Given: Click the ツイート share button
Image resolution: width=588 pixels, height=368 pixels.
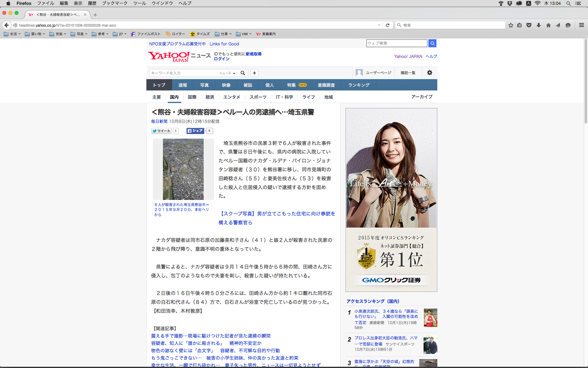Looking at the screenshot, I should point(161,131).
